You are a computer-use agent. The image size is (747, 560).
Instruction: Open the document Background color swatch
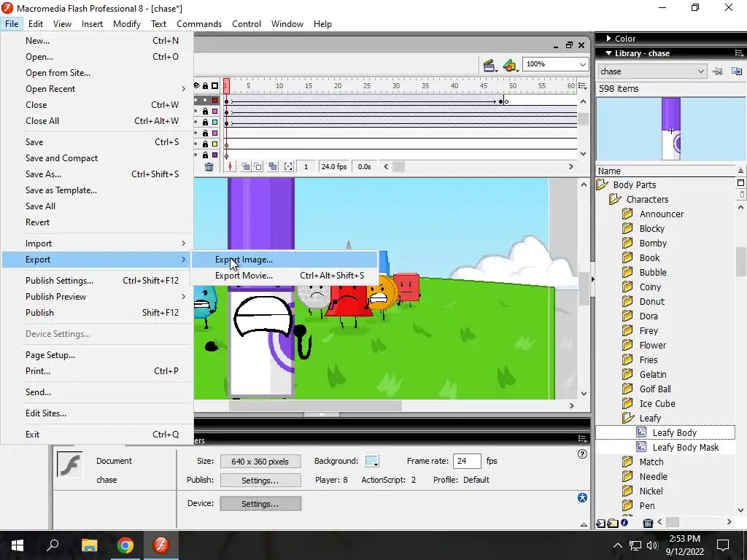coord(371,461)
